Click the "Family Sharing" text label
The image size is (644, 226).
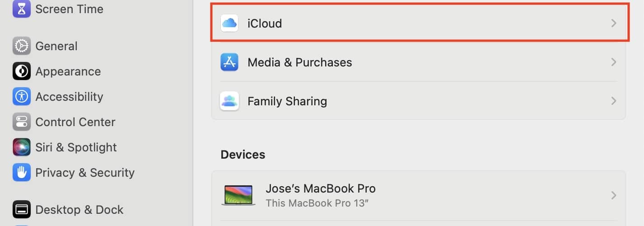click(287, 101)
